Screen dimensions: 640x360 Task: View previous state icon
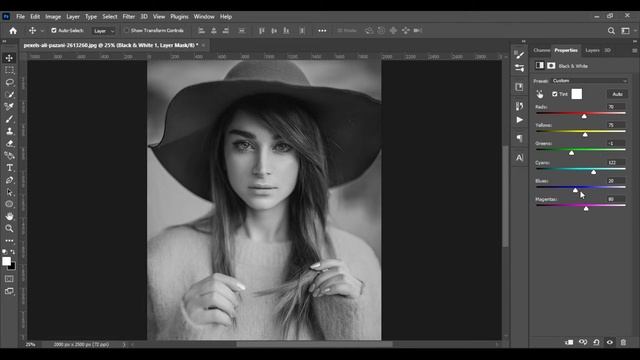tap(583, 342)
